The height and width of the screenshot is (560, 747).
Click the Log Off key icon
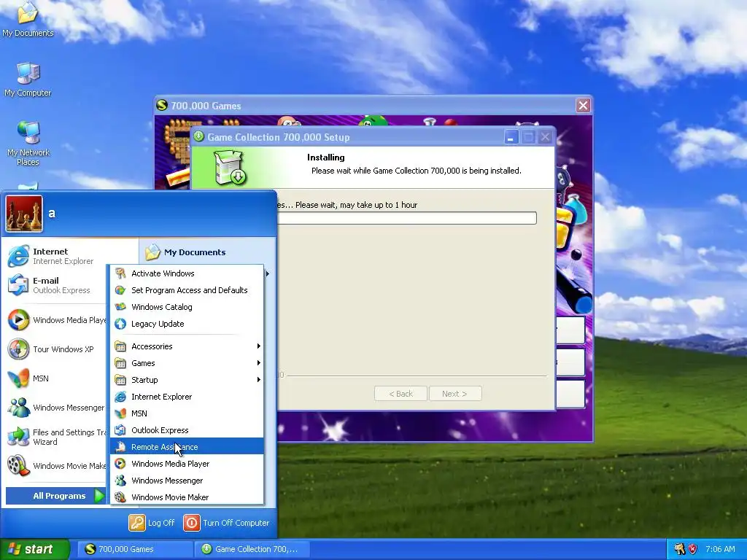point(136,522)
